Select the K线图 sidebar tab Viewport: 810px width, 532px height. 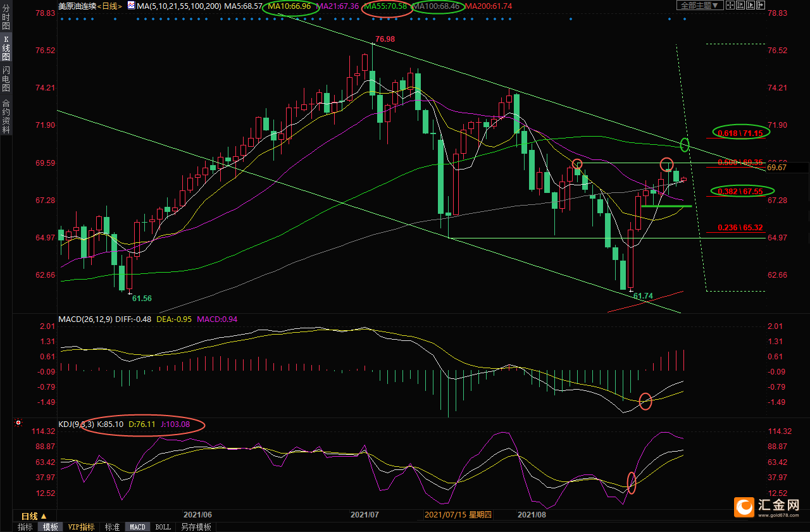6,49
